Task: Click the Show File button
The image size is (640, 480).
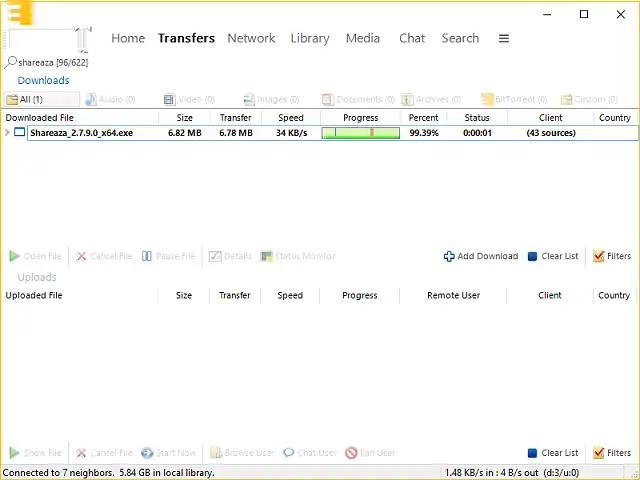Action: pos(35,453)
